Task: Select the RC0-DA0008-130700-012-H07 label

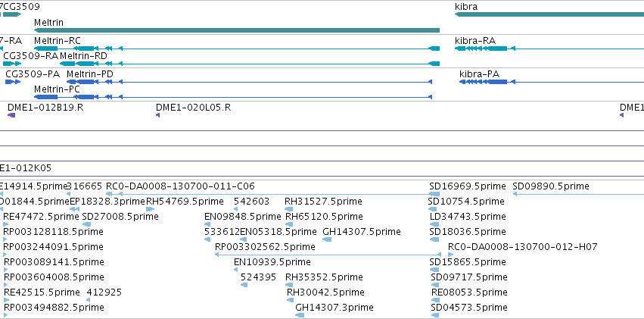Action: (x=522, y=247)
